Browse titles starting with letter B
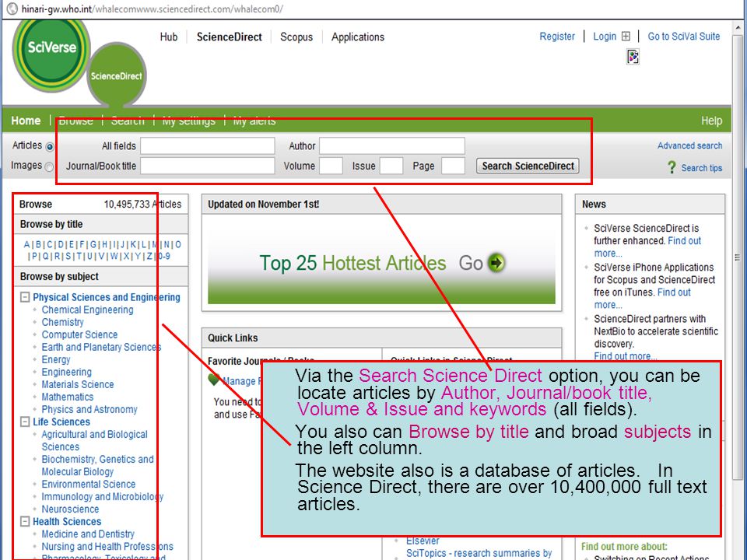Screen dimensions: 747x560 38,244
